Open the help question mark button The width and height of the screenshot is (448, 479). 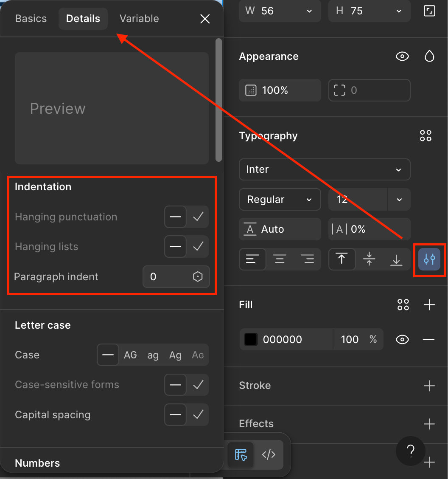411,451
